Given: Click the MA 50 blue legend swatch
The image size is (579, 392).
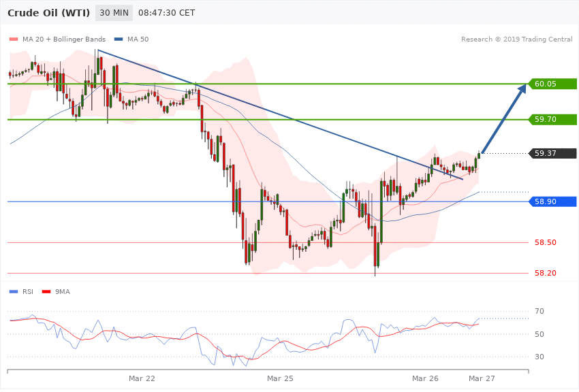Looking at the screenshot, I should [119, 39].
